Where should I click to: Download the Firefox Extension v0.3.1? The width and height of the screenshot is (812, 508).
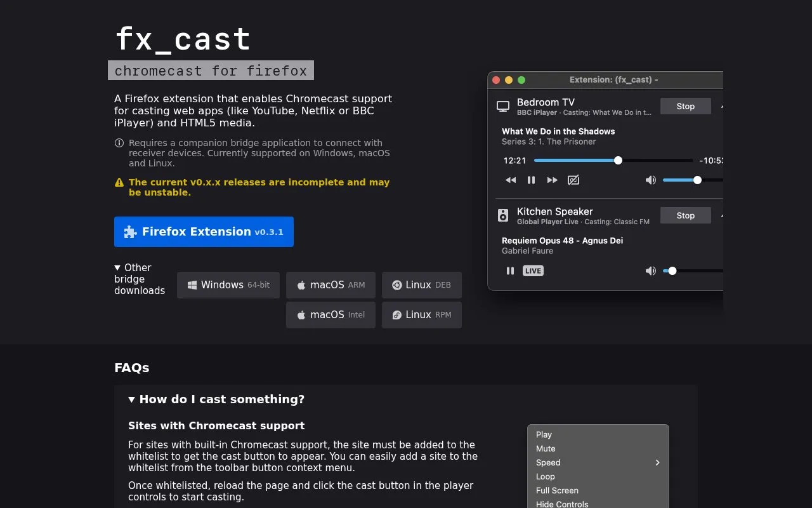(204, 232)
